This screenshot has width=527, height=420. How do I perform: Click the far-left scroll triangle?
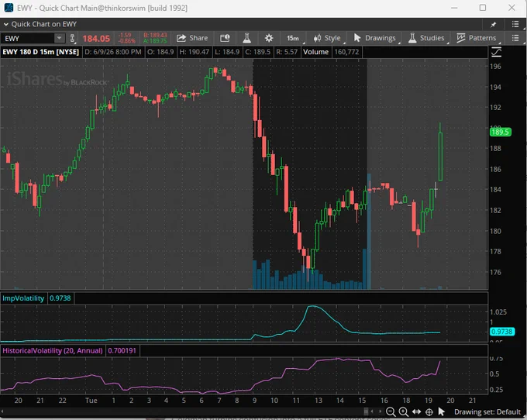point(2,411)
